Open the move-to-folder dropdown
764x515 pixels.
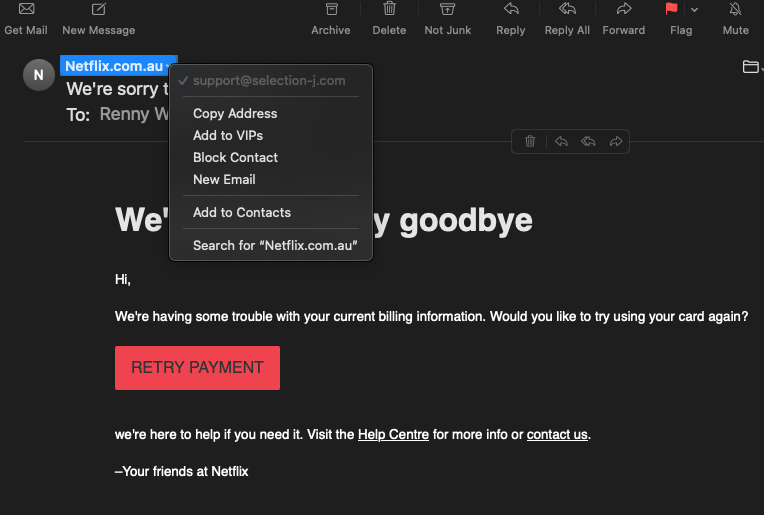[x=750, y=67]
